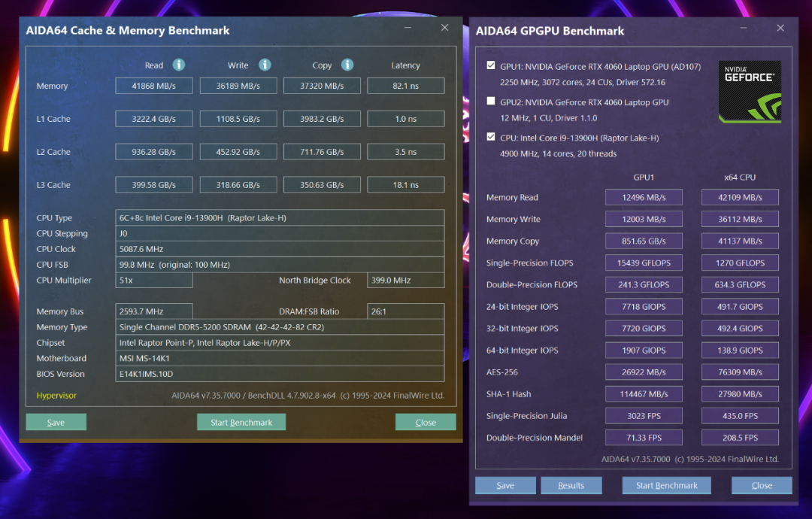Select L3 Cache latency 18.1 ns
The width and height of the screenshot is (812, 519).
(406, 185)
